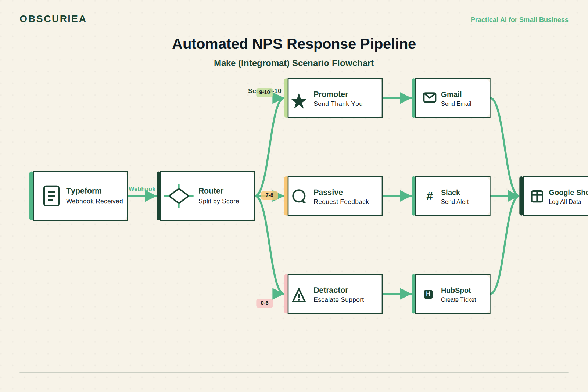This screenshot has width=588, height=392.
Task: Click the Typeform document icon
Action: (x=51, y=196)
